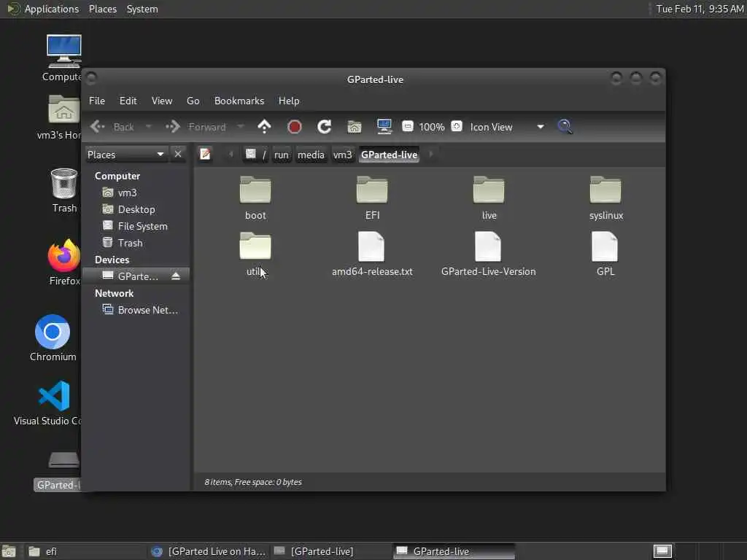Select the utils folder
The height and width of the screenshot is (560, 747).
(255, 254)
